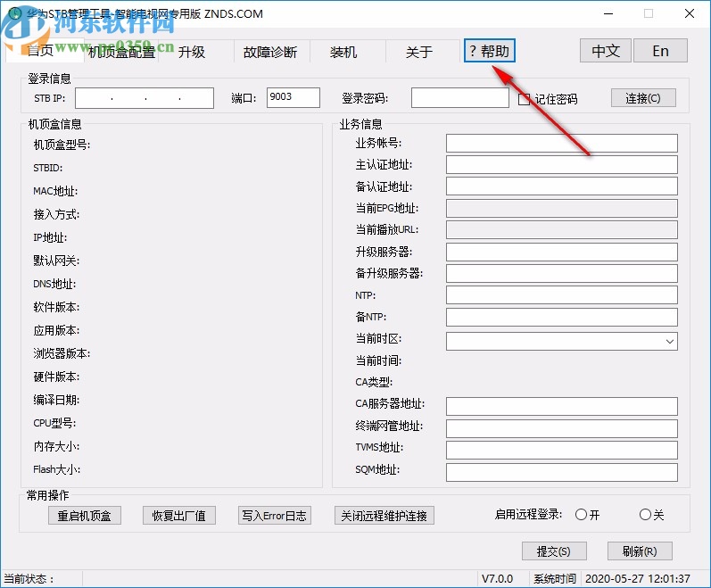Image resolution: width=711 pixels, height=588 pixels.
Task: Click the TVMS地址 input field
Action: [x=561, y=450]
